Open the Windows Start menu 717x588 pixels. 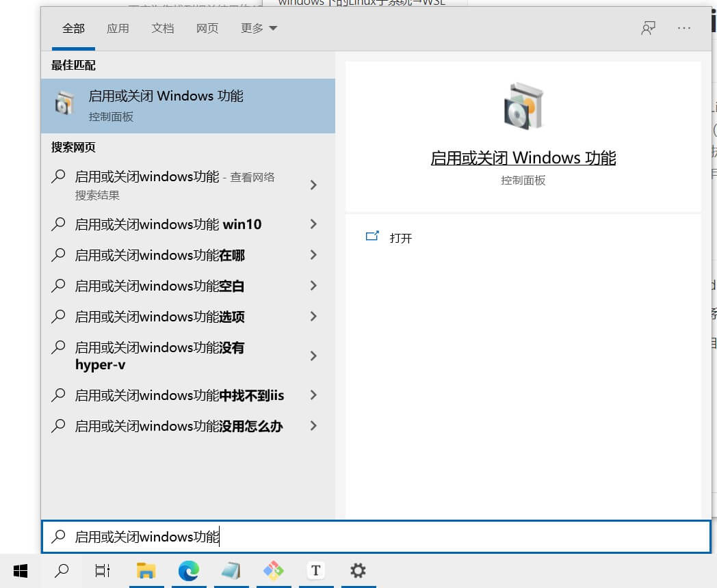click(21, 571)
